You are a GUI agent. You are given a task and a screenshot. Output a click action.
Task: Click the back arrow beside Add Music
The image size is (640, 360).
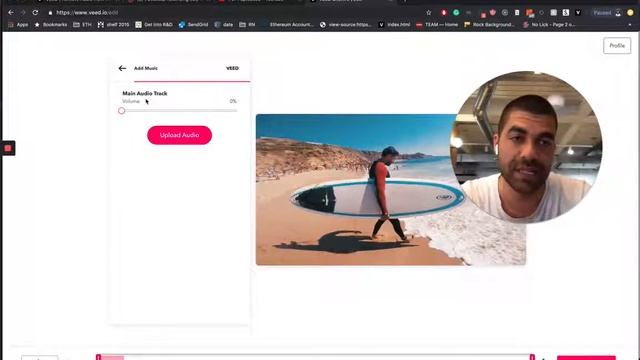(122, 68)
